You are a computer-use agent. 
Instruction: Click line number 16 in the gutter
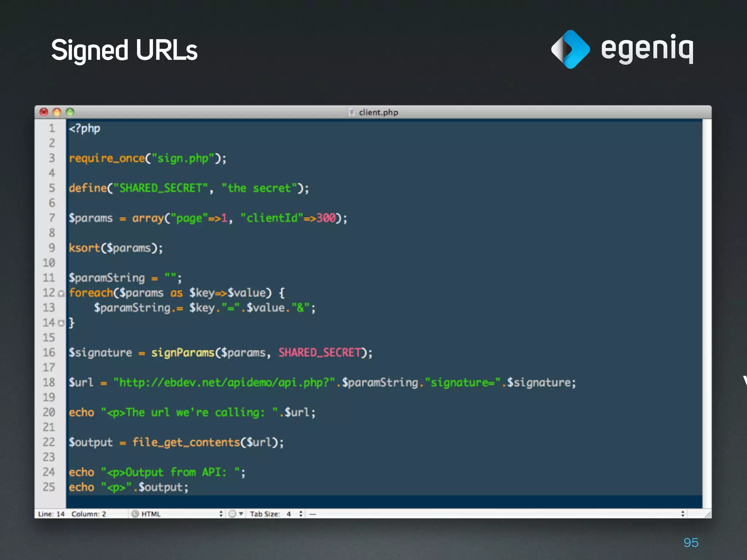[49, 353]
